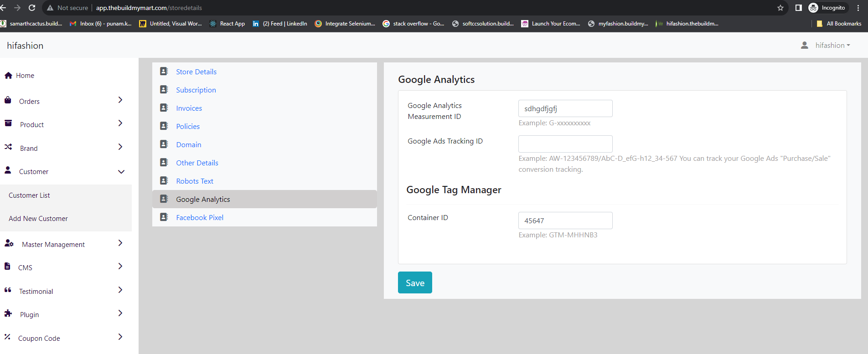Open the All Bookmarks folder
868x354 pixels.
point(839,24)
